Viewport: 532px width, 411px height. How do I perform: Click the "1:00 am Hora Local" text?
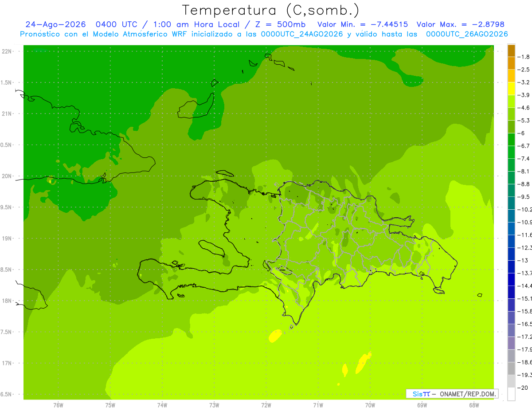[x=197, y=25]
